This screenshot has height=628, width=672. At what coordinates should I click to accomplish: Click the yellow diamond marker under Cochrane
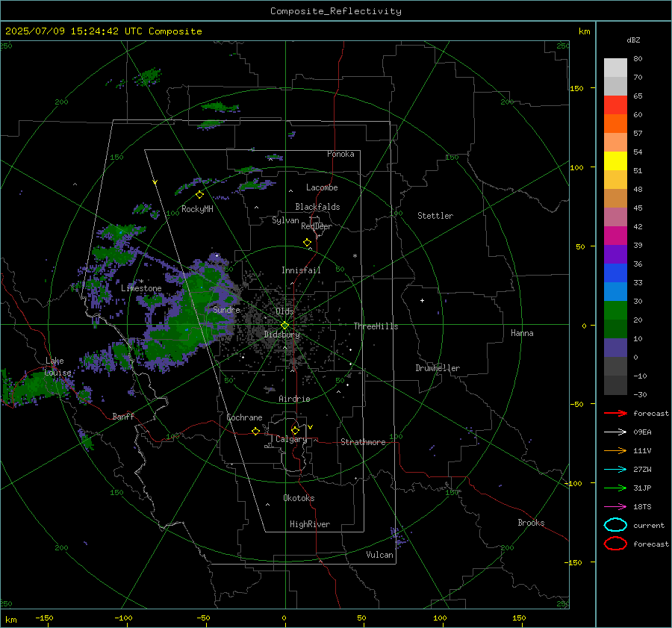tap(256, 431)
